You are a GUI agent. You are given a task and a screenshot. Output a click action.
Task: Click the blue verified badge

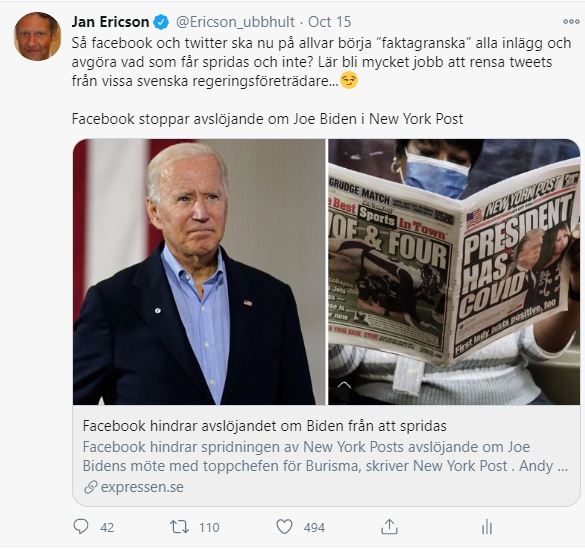coord(161,22)
